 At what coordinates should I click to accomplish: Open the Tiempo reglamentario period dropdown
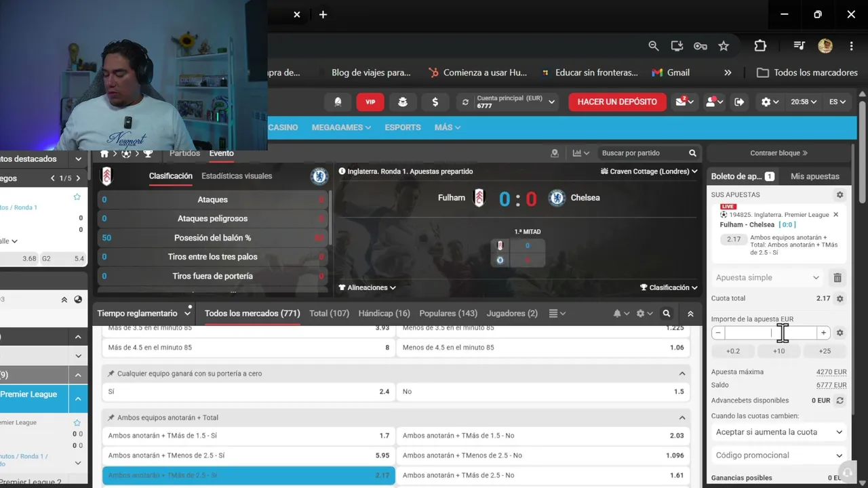[144, 313]
